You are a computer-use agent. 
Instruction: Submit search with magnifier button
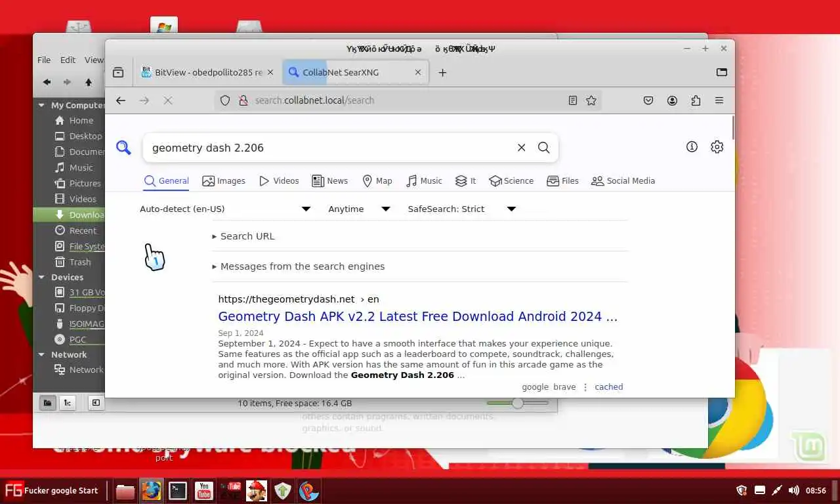click(543, 148)
